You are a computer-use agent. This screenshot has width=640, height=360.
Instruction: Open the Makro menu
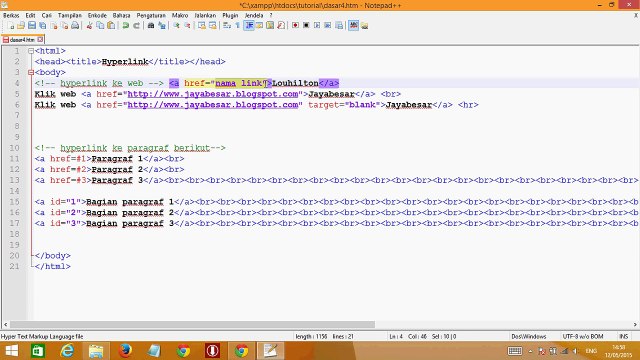180,15
